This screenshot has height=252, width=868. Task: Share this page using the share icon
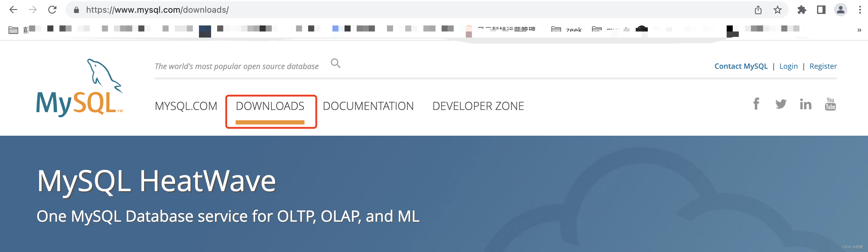click(x=758, y=10)
